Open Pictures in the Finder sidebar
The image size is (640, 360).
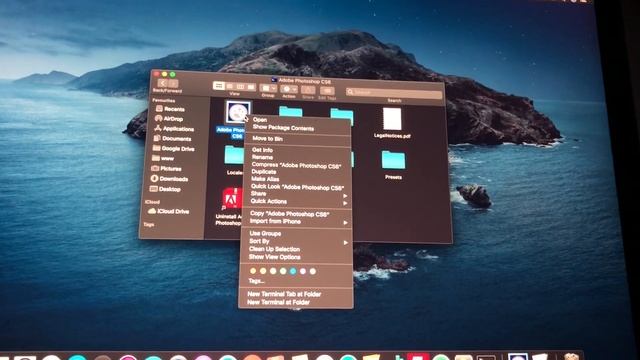pos(166,169)
